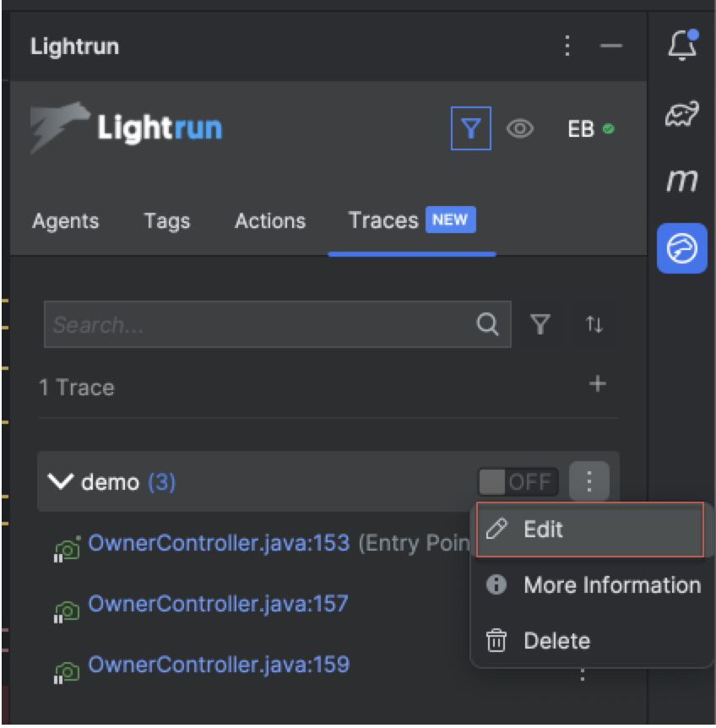Screen dimensions: 716x728
Task: Toggle the demo trace OFF switch
Action: [x=518, y=482]
